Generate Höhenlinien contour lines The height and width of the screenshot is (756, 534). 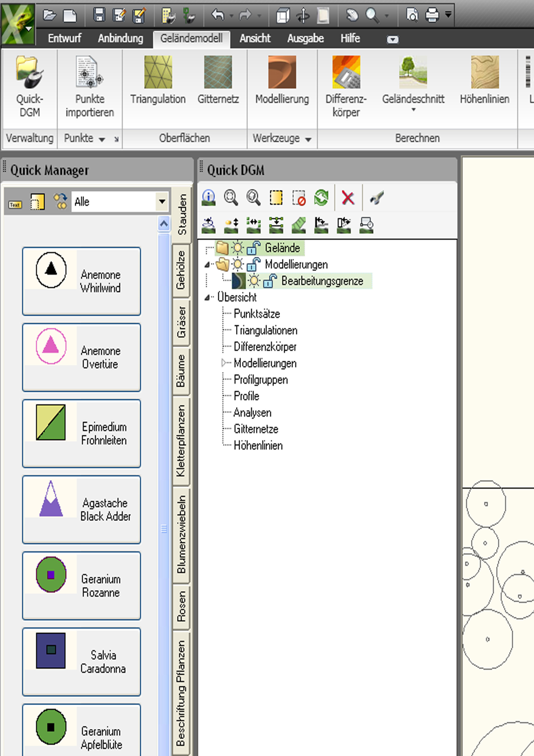click(484, 80)
